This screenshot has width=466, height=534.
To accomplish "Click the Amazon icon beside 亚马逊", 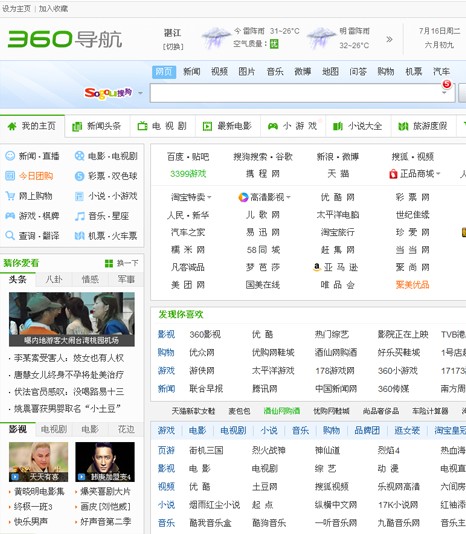I will pyautogui.click(x=317, y=267).
